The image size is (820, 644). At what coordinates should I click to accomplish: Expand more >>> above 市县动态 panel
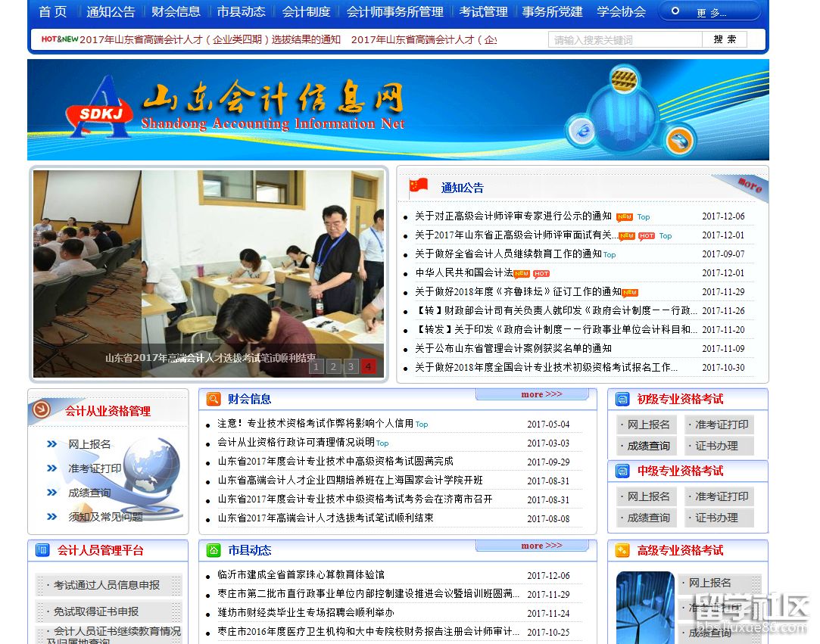click(x=540, y=545)
